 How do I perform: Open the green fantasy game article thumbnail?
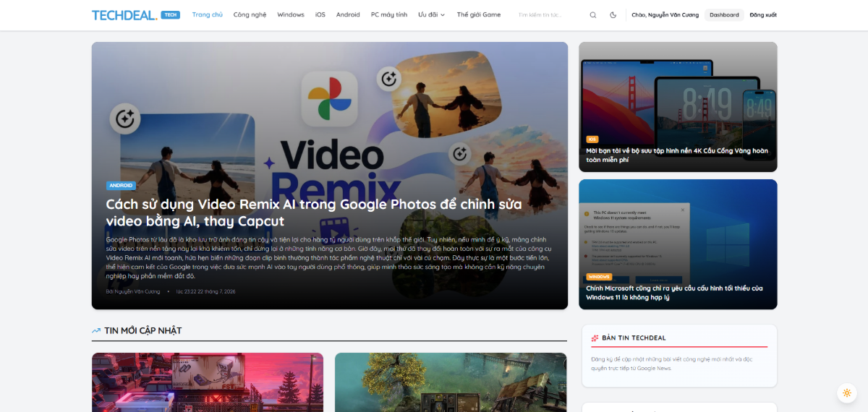(x=451, y=382)
